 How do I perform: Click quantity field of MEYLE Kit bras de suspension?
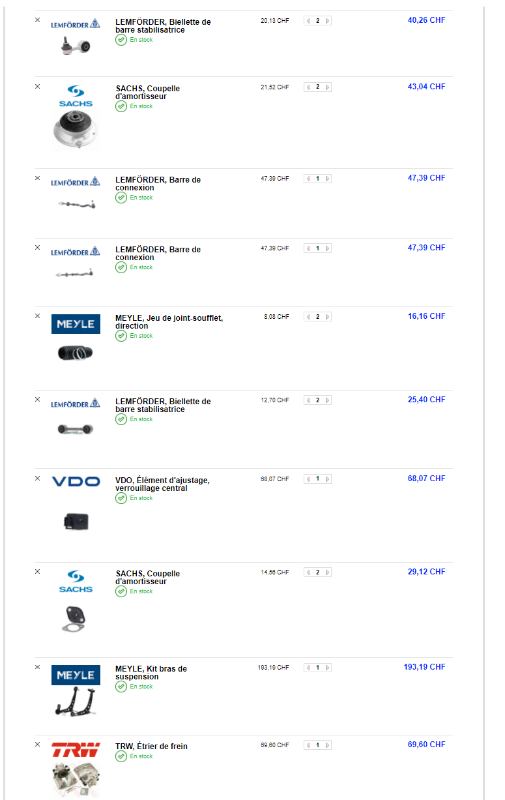(x=318, y=668)
